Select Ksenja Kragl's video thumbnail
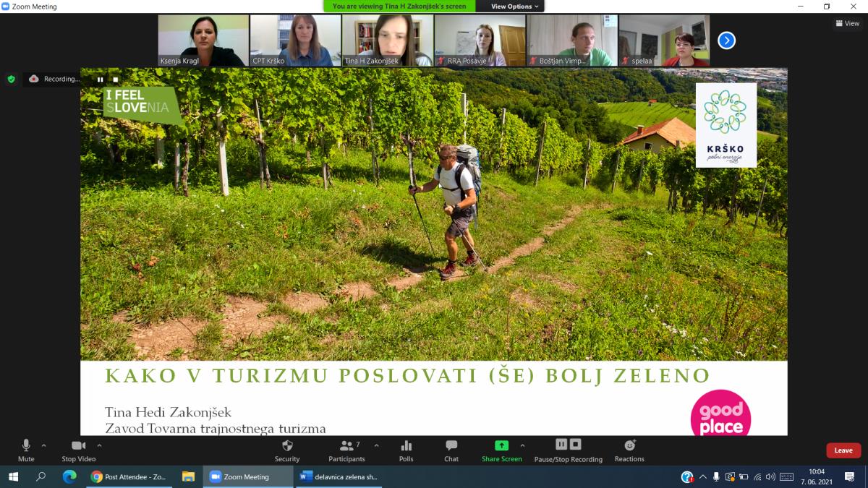 click(x=203, y=40)
